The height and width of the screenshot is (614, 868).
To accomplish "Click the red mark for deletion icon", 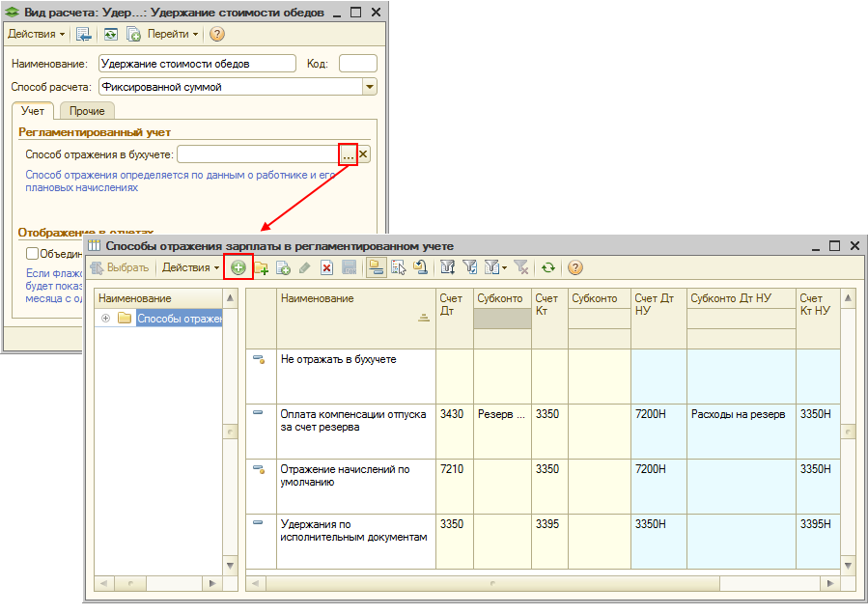I will (x=327, y=267).
